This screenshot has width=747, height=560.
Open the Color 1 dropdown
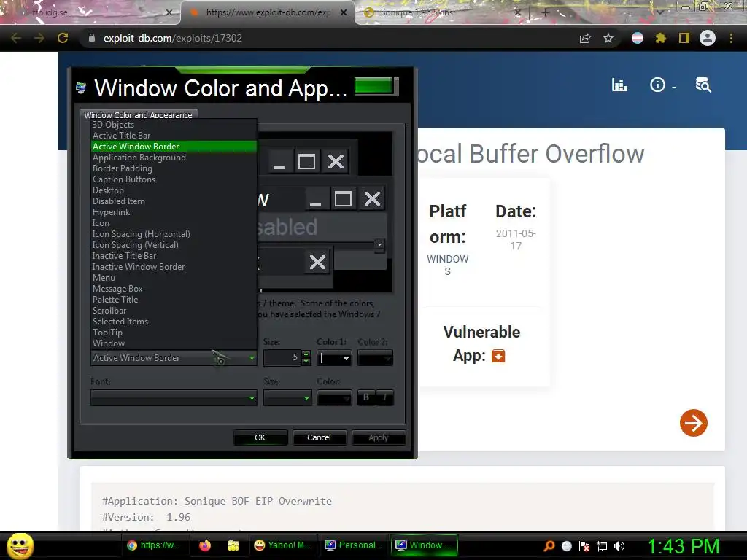coord(334,358)
